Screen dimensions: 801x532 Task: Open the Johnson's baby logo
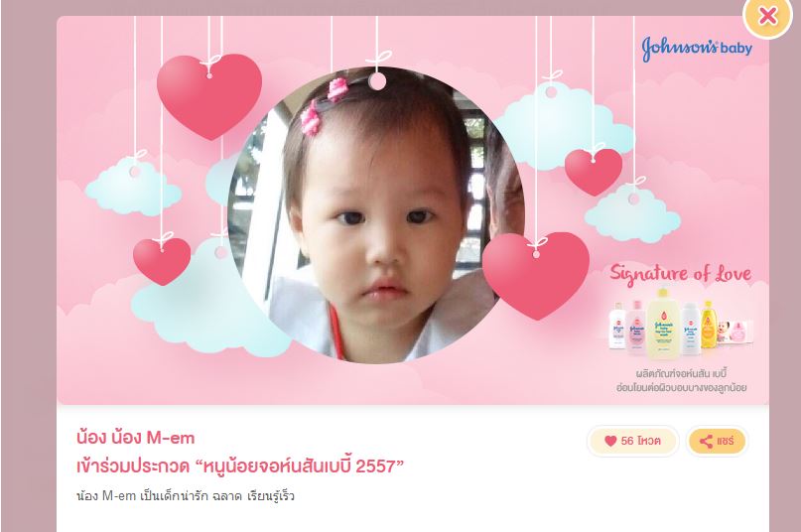point(697,48)
